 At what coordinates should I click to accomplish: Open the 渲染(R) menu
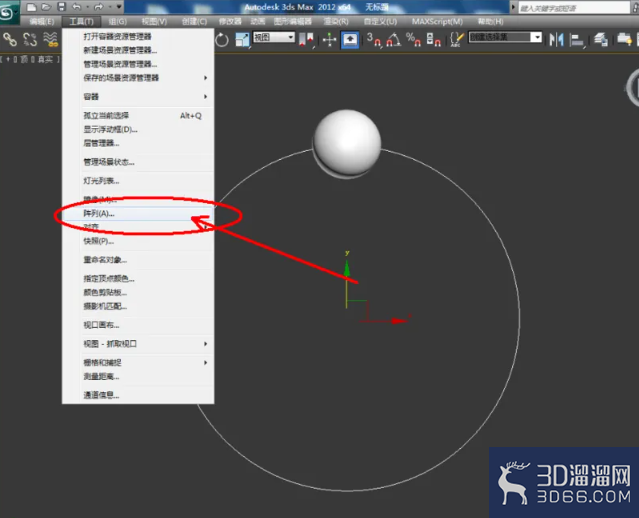(x=335, y=22)
